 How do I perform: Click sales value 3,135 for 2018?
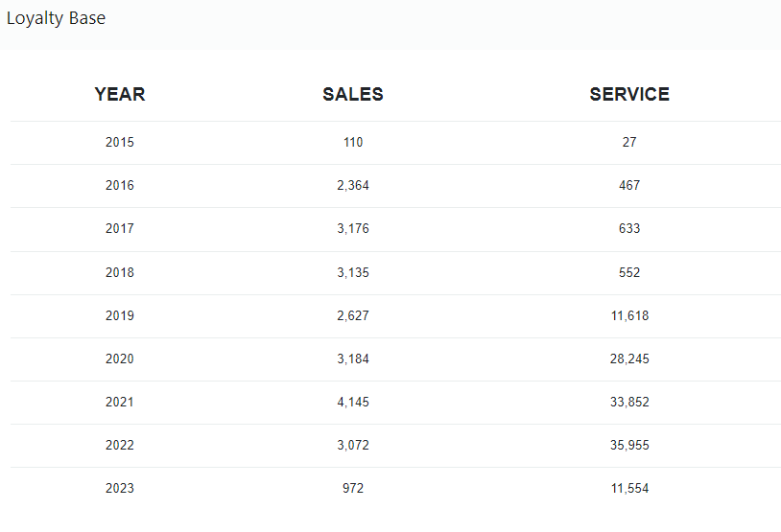click(353, 272)
